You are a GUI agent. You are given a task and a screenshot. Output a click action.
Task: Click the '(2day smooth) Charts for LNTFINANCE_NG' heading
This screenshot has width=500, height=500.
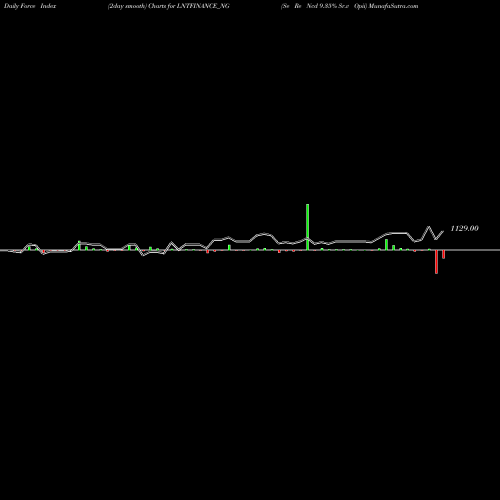click(x=169, y=6)
